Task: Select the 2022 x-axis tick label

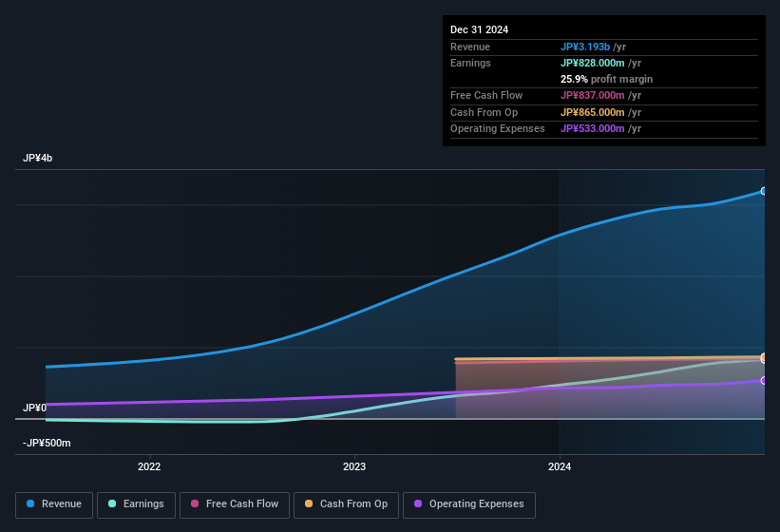Action: (149, 466)
